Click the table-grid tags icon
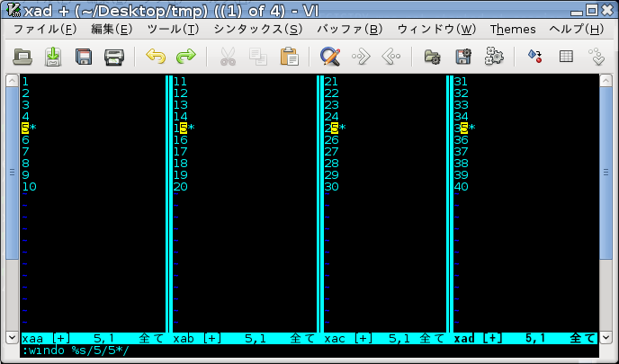Viewport: 619px width, 364px height. point(566,57)
